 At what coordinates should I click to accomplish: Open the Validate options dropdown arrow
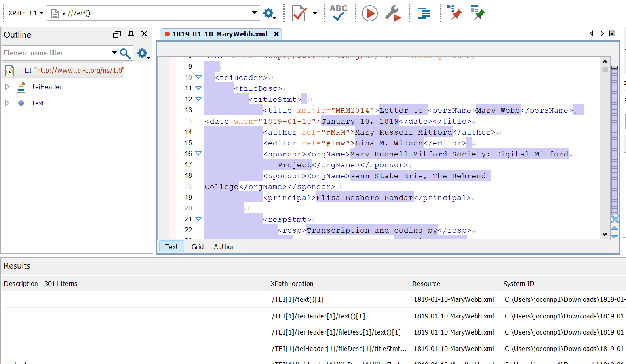[315, 13]
